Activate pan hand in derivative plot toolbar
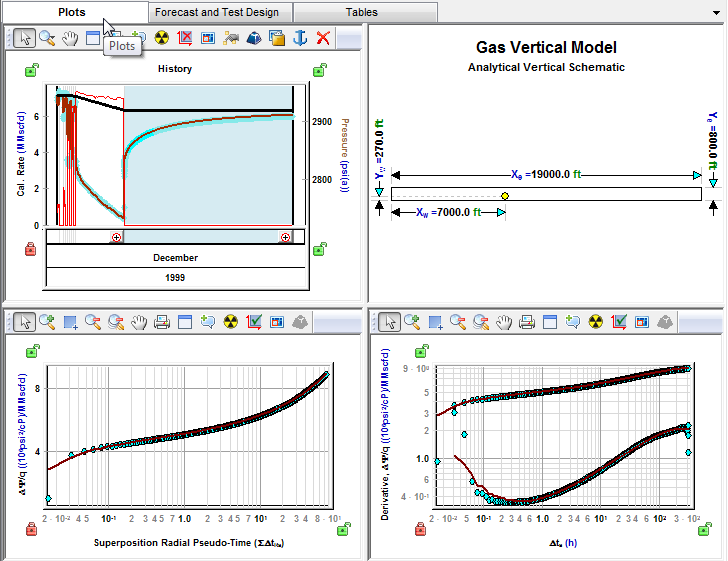728x561 pixels. [504, 321]
